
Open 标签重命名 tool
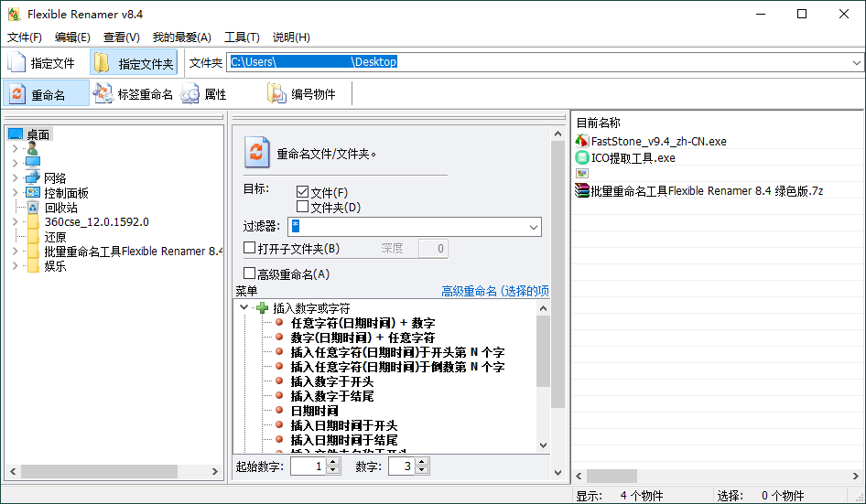(103, 94)
